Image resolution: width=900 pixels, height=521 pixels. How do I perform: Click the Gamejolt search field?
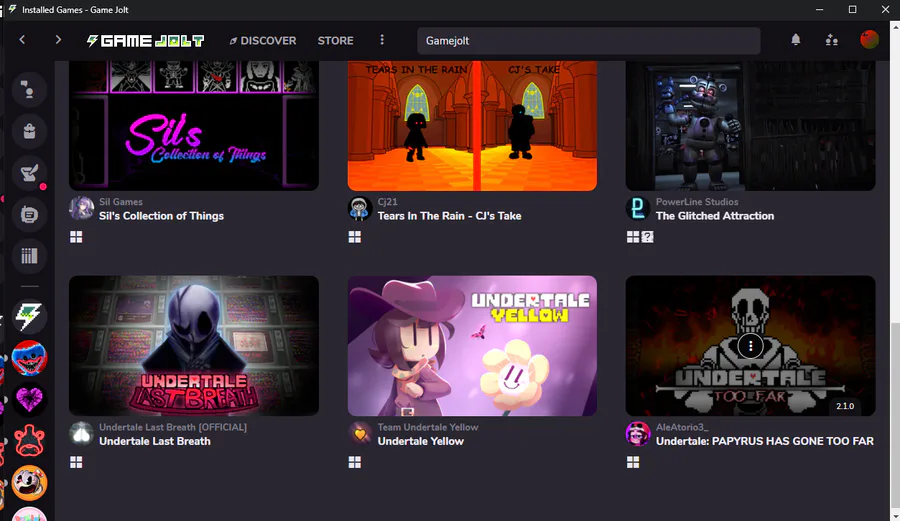588,41
